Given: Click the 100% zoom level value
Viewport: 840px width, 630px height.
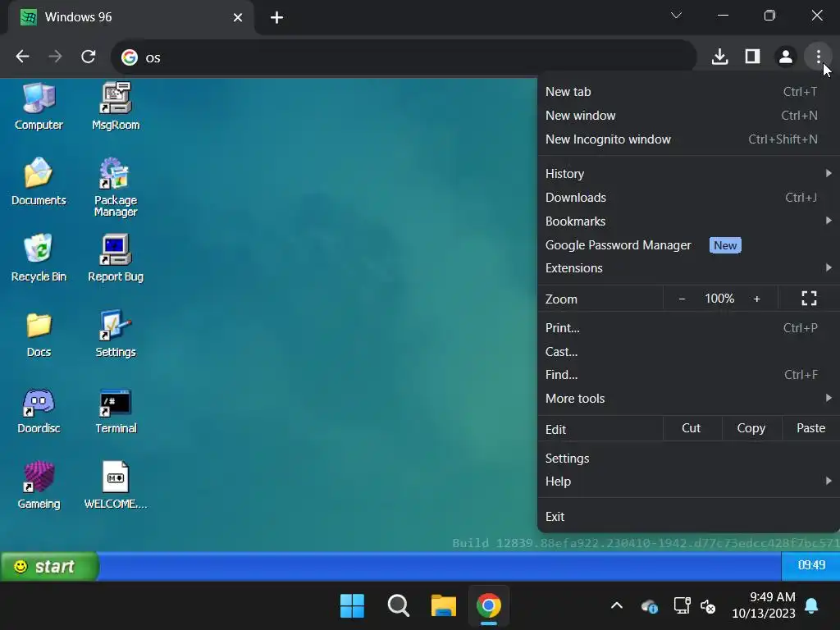Looking at the screenshot, I should (x=719, y=299).
